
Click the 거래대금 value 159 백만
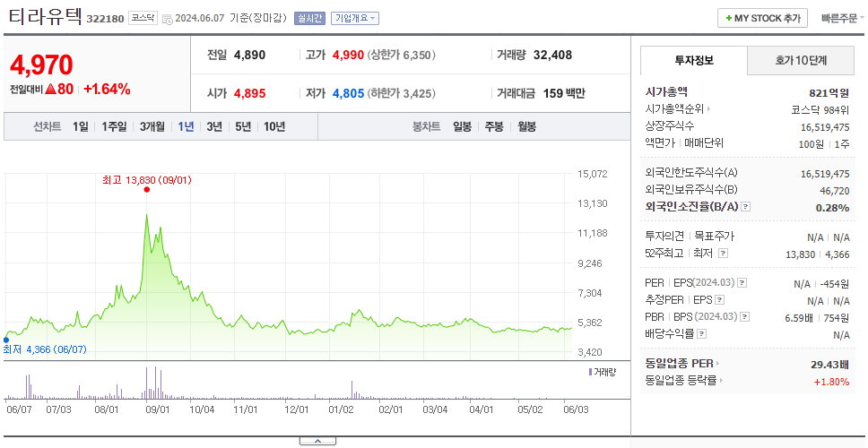[564, 93]
